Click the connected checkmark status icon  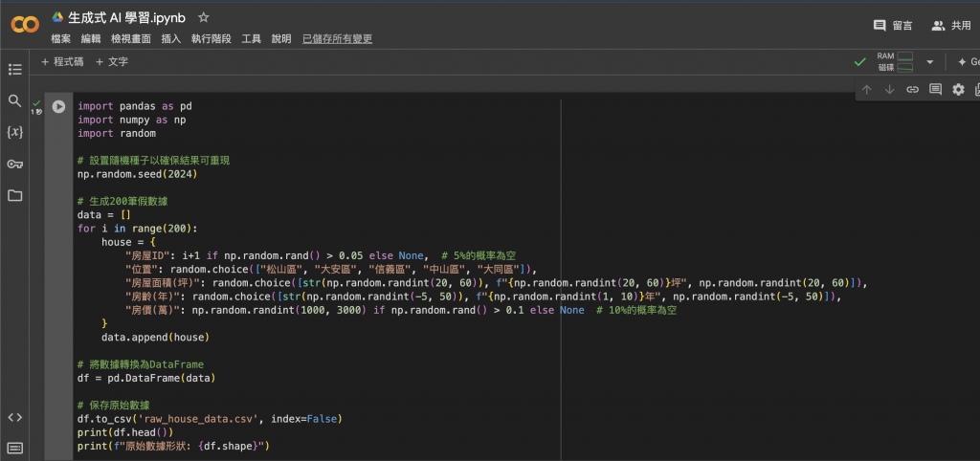tap(860, 62)
